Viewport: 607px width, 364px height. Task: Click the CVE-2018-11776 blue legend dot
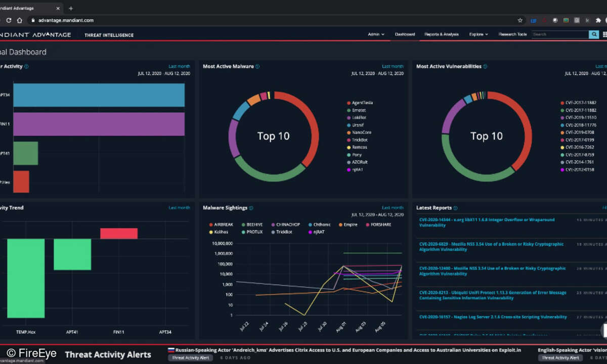[x=562, y=125]
